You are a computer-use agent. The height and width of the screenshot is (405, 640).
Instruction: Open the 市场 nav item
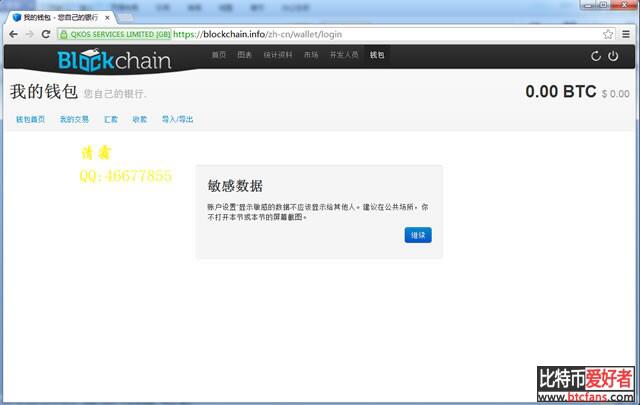pos(311,55)
